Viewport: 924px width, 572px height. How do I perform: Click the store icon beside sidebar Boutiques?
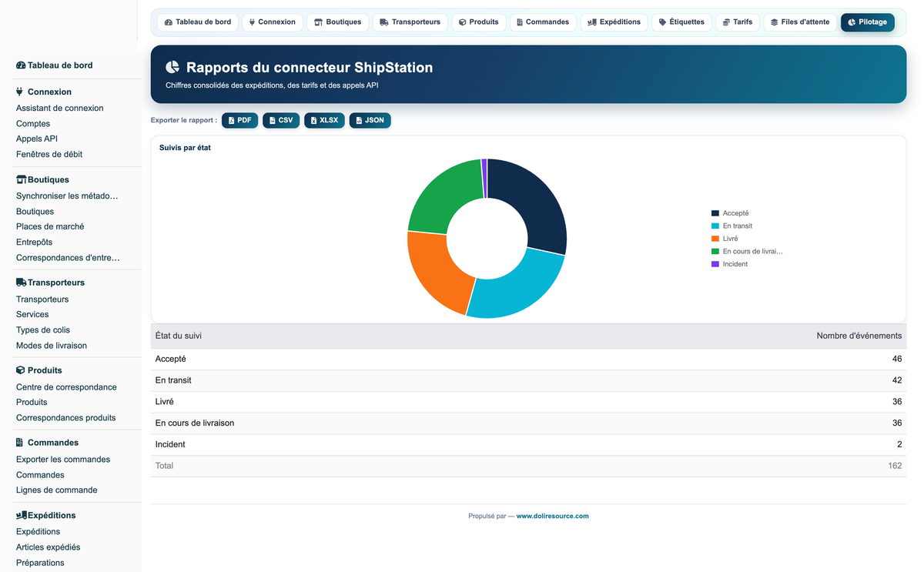point(22,179)
